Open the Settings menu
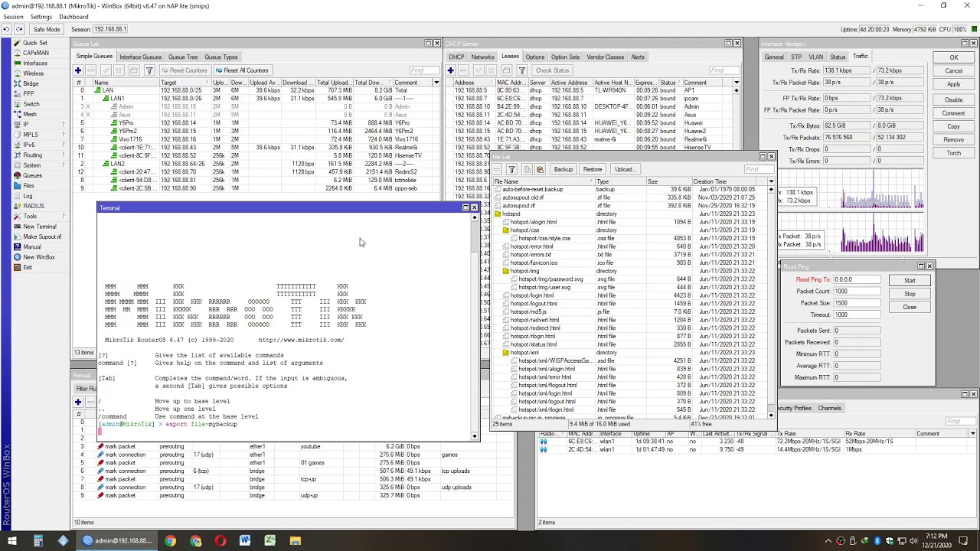The width and height of the screenshot is (980, 551). point(41,17)
